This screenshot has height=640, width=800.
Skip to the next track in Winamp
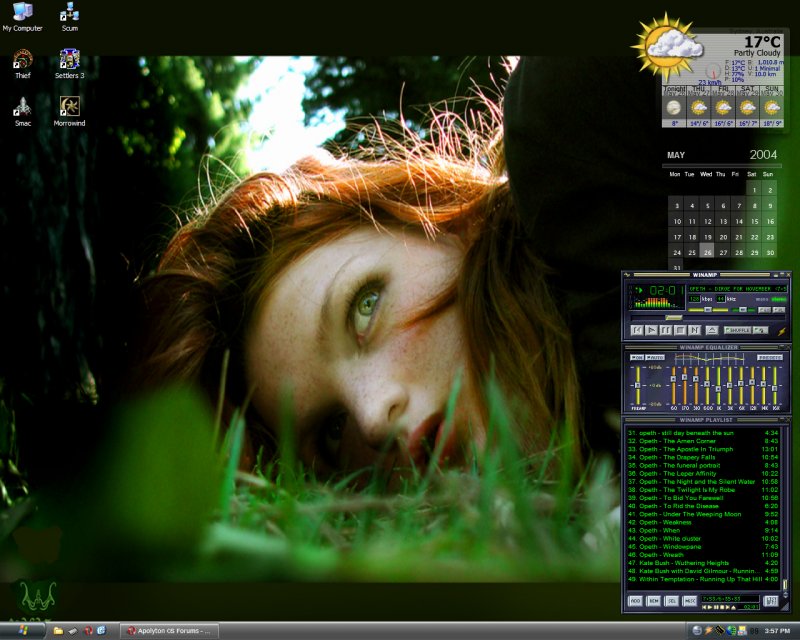pos(693,329)
